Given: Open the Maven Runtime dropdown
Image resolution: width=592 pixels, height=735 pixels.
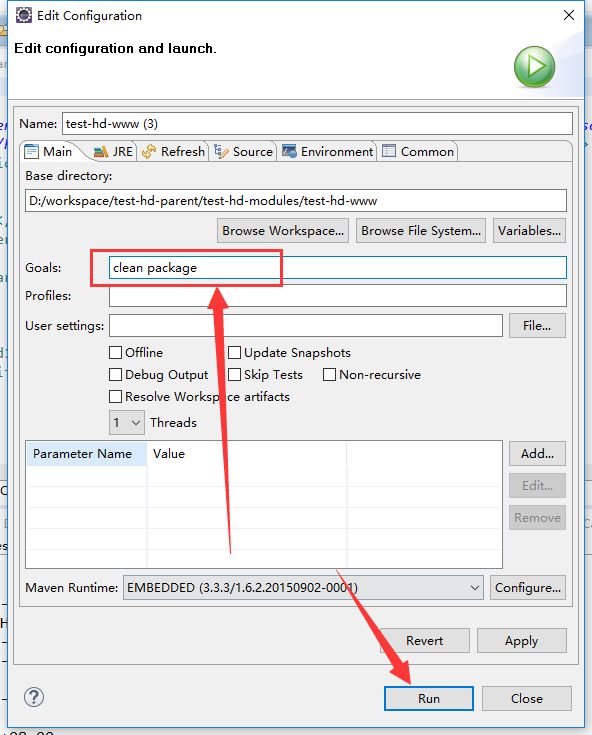Looking at the screenshot, I should pos(303,588).
